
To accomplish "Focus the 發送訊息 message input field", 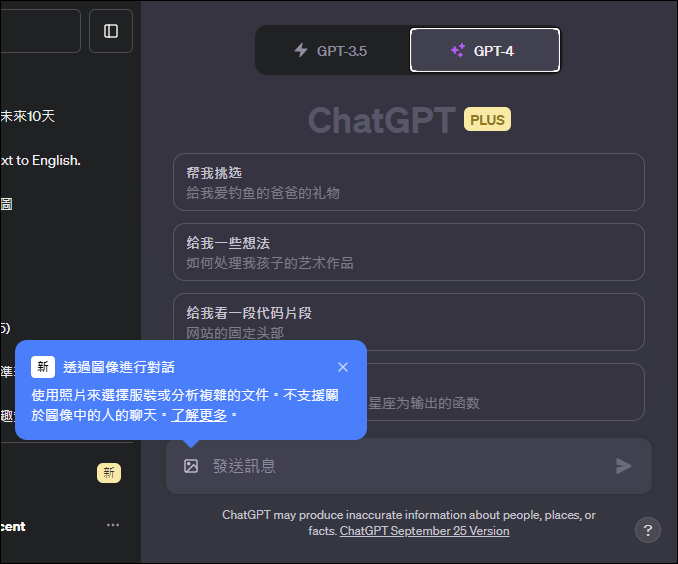I will [x=409, y=466].
